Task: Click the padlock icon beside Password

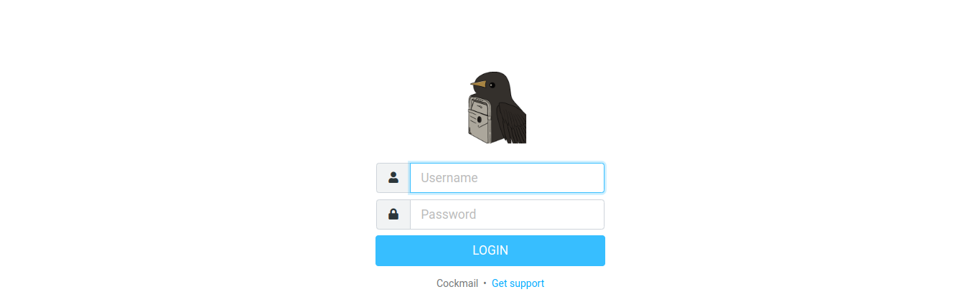Action: tap(393, 214)
